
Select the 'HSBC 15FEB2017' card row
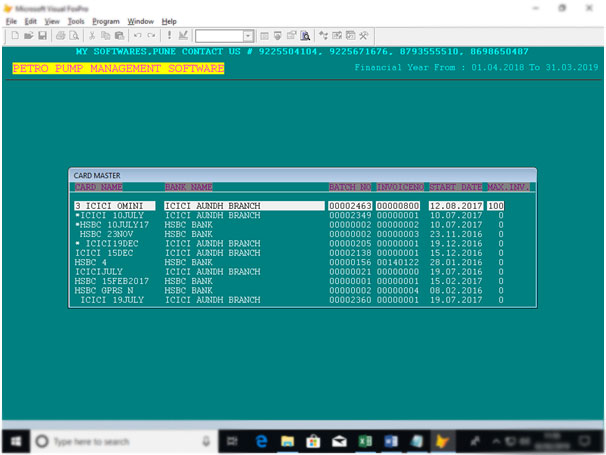(x=289, y=281)
